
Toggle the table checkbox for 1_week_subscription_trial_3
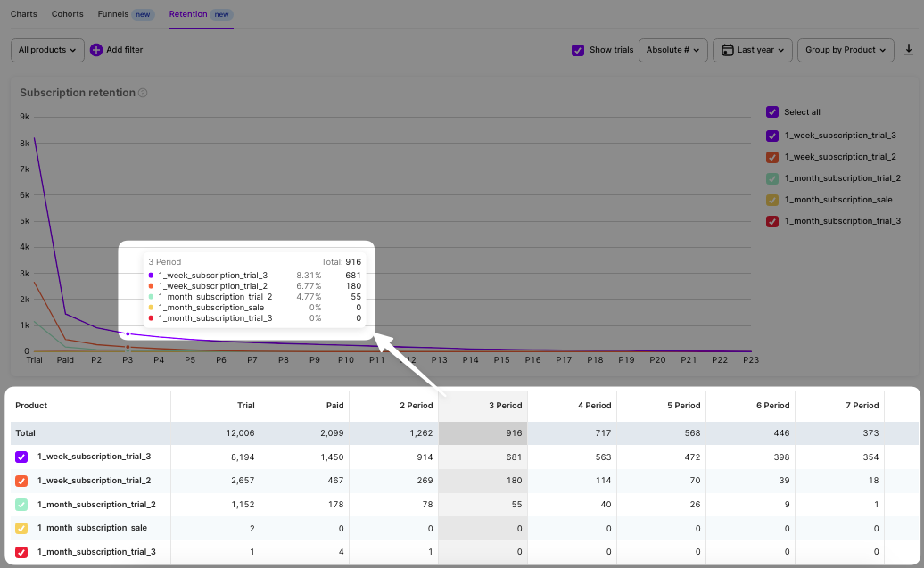pos(21,457)
